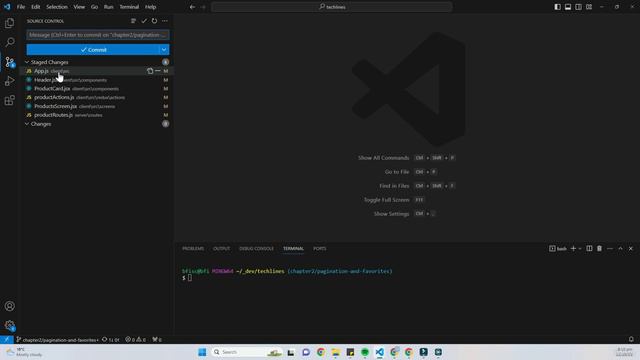The height and width of the screenshot is (360, 640).
Task: Click the blue Commit button
Action: (93, 50)
